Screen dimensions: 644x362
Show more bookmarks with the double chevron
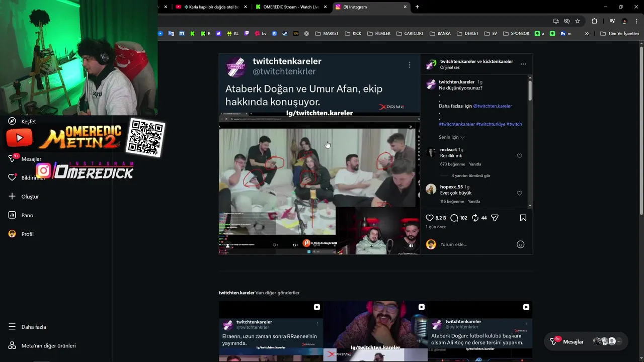587,34
